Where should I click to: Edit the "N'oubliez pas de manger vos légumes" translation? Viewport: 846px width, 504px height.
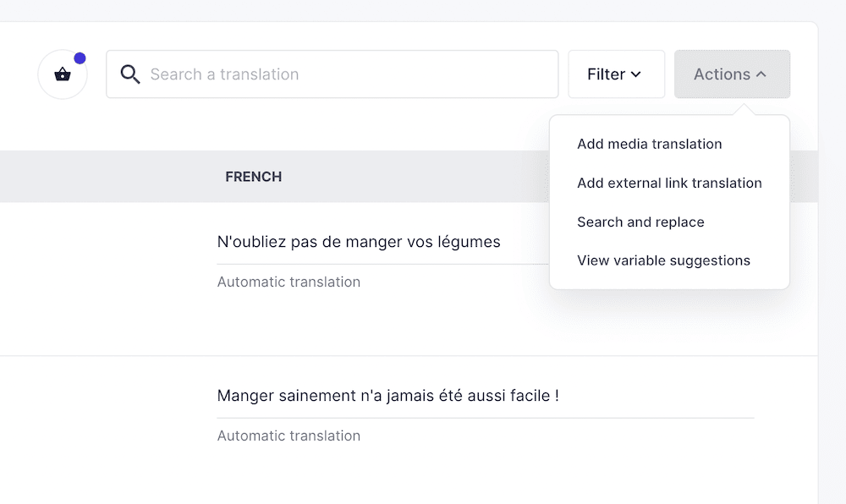point(359,242)
